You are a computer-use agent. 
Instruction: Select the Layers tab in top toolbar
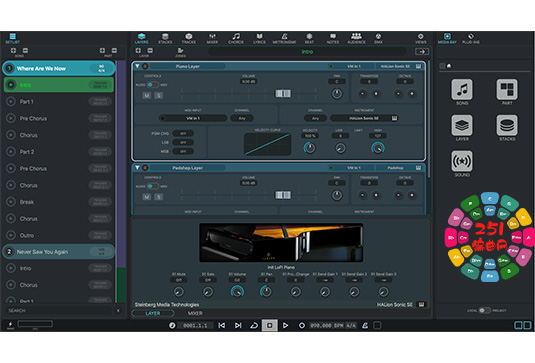141,38
